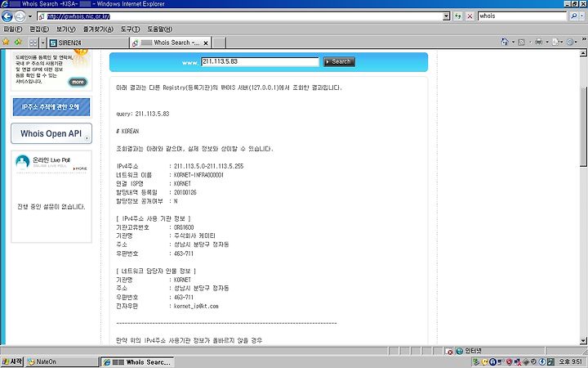Open a new blank tab
The height and width of the screenshot is (368, 588).
[x=220, y=43]
